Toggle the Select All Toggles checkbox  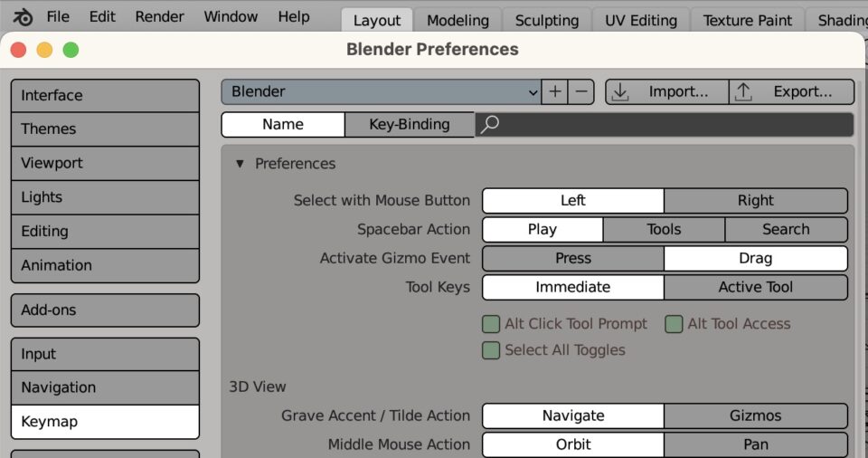[491, 350]
